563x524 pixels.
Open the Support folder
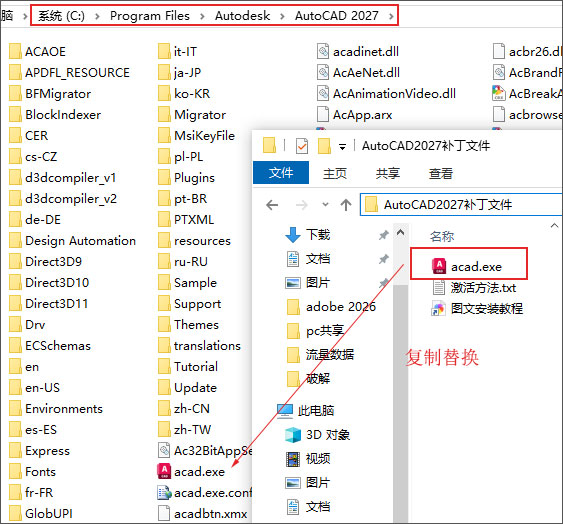[190, 303]
